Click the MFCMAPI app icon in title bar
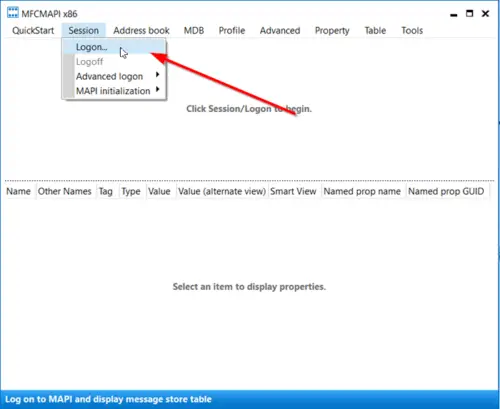This screenshot has height=409, width=500. [13, 13]
